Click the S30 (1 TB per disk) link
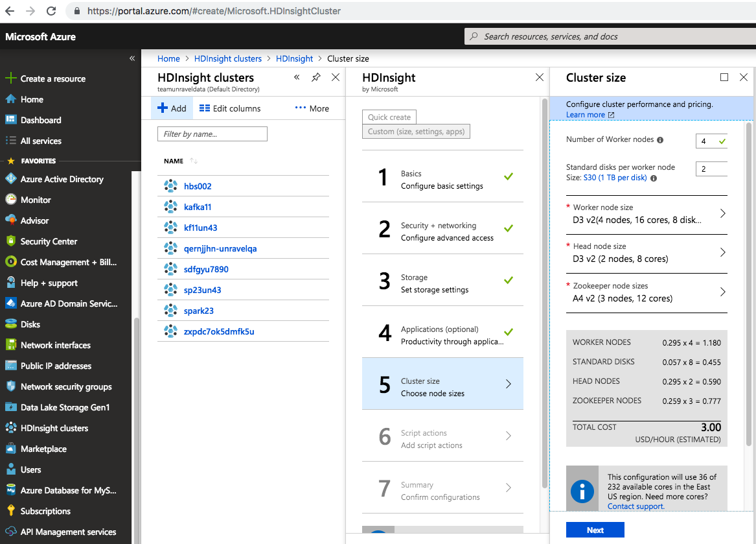756x544 pixels. (615, 178)
